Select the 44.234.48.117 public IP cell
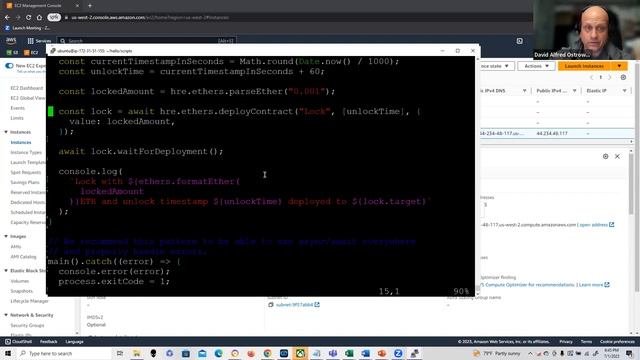The height and width of the screenshot is (360, 640). click(552, 133)
